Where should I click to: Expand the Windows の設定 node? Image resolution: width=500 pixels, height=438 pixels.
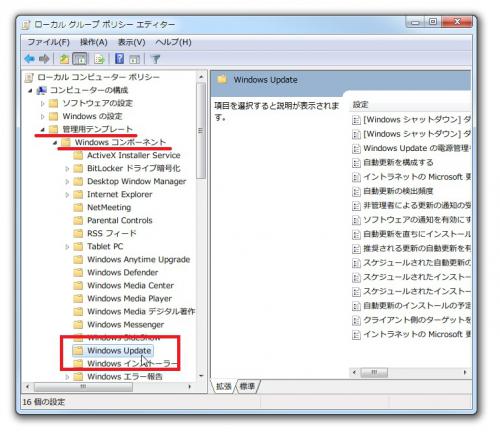click(x=42, y=117)
